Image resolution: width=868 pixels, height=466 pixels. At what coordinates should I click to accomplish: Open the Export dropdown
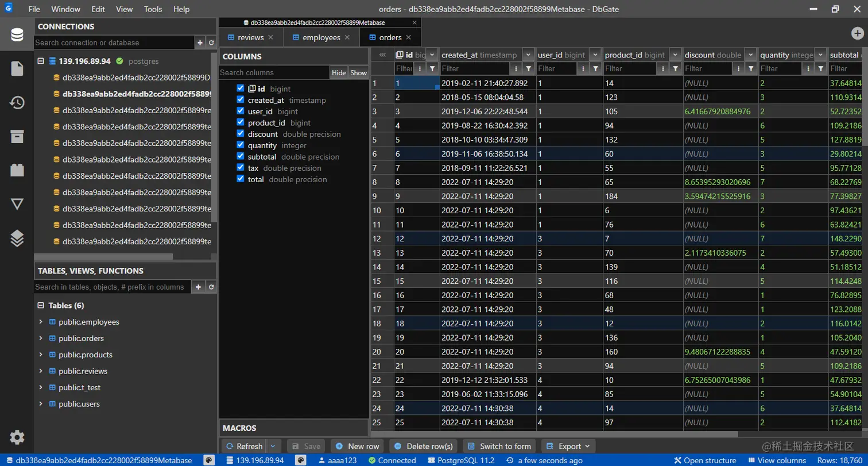click(569, 446)
